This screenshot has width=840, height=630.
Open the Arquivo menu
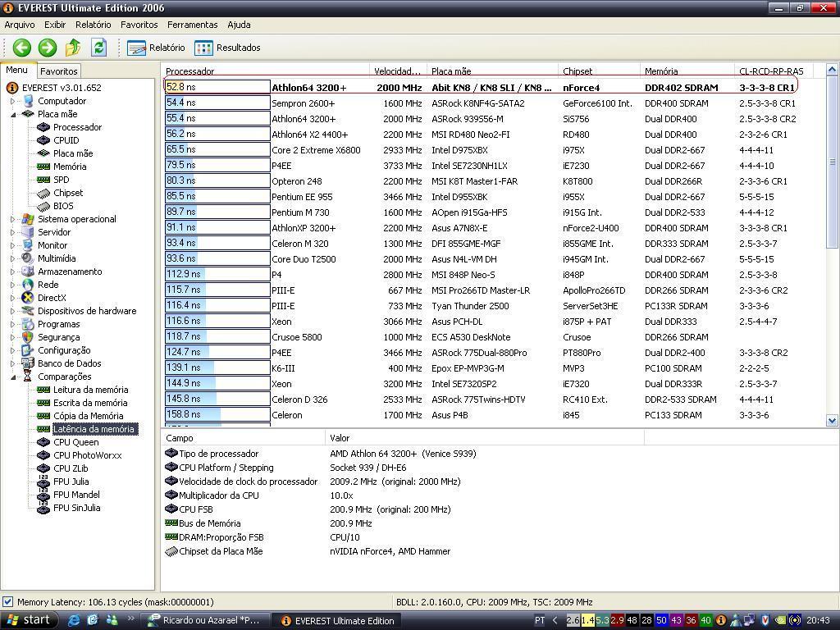(20, 25)
